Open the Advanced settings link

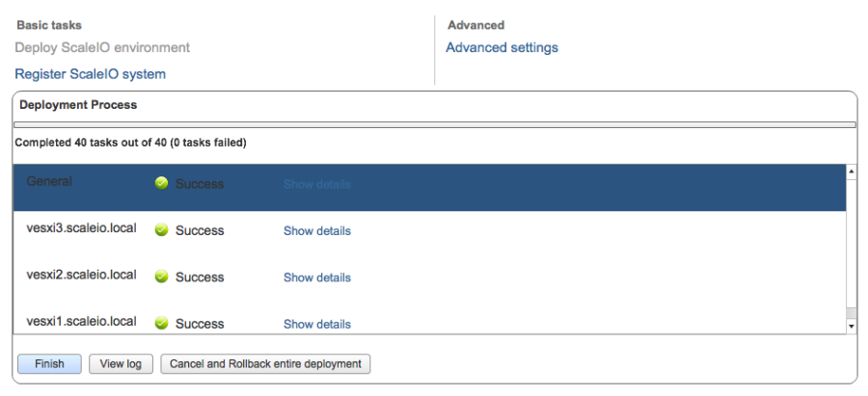(502, 47)
